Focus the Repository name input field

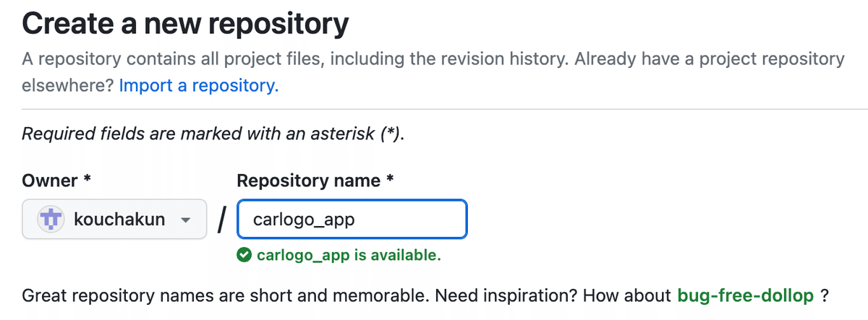352,219
